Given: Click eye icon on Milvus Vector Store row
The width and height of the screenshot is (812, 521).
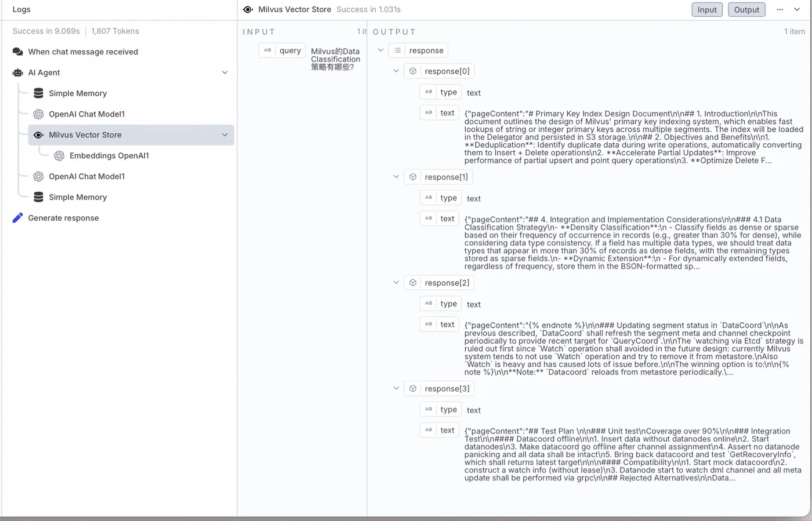Looking at the screenshot, I should (38, 135).
